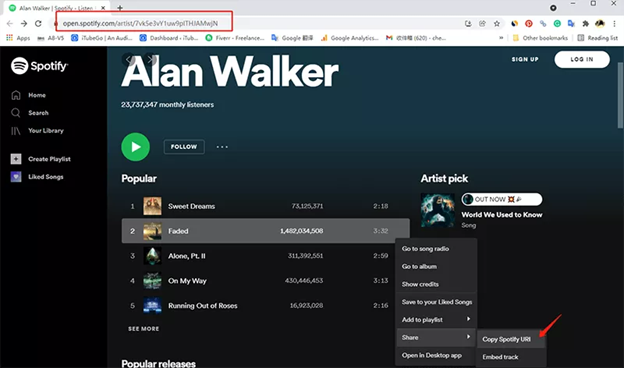Open World We Used to Know artwork
The height and width of the screenshot is (368, 624).
pos(438,210)
